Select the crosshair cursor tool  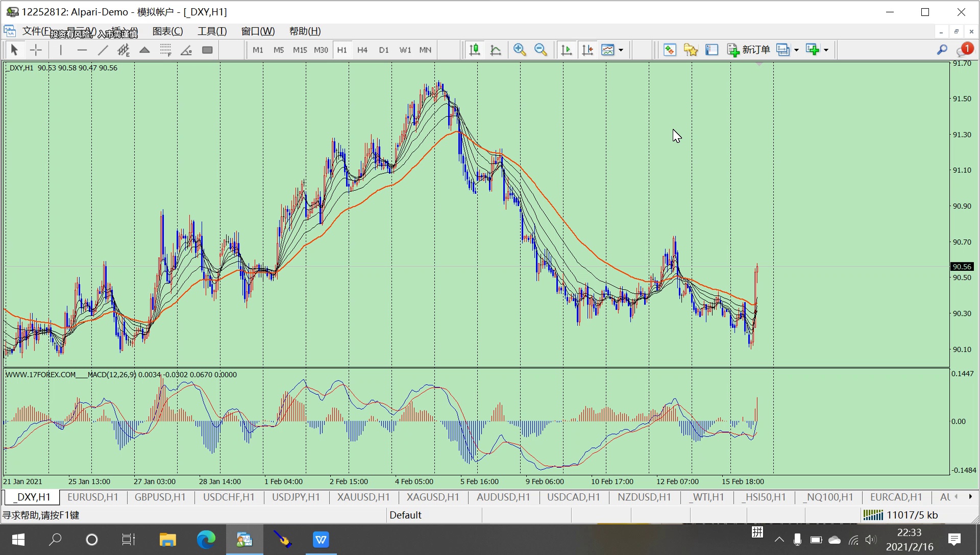click(36, 50)
